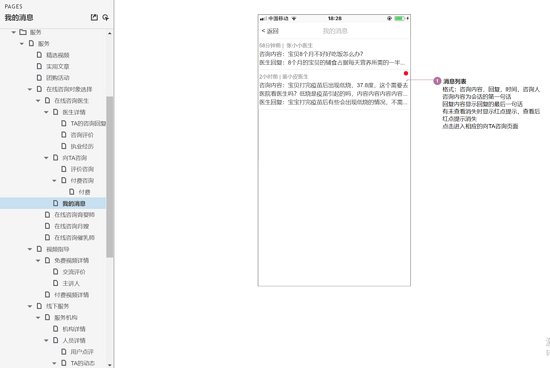Collapse the 医生详情 tree node arrow
The width and height of the screenshot is (550, 368).
coord(46,112)
